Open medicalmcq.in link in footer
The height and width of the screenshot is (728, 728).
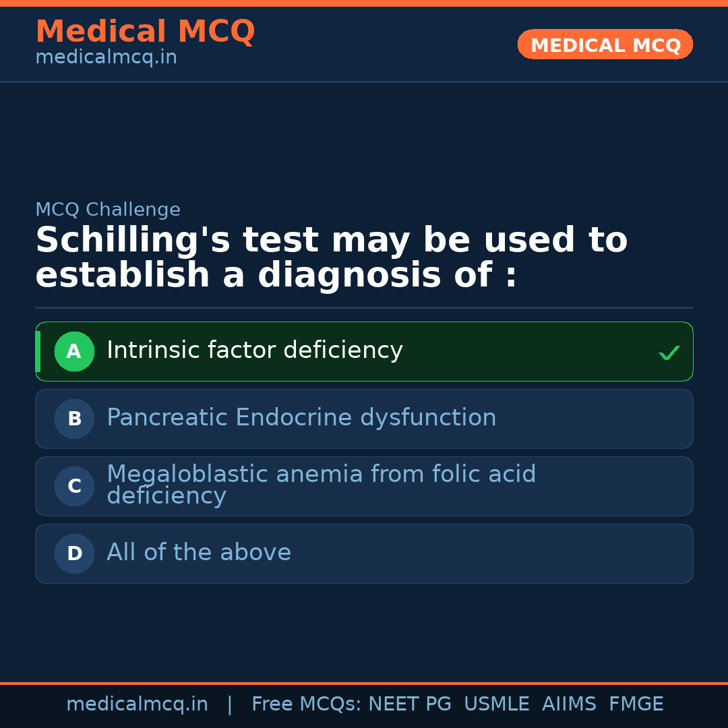click(x=137, y=704)
